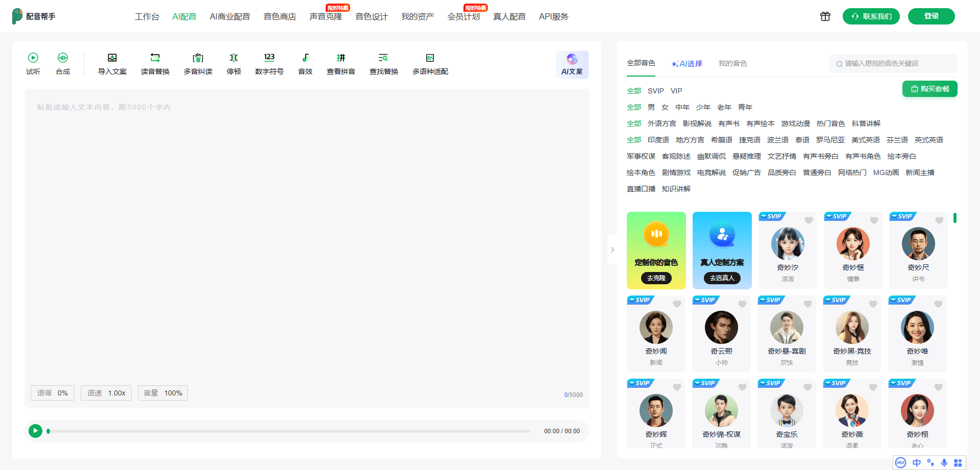Click the gift box icon in header

[825, 16]
